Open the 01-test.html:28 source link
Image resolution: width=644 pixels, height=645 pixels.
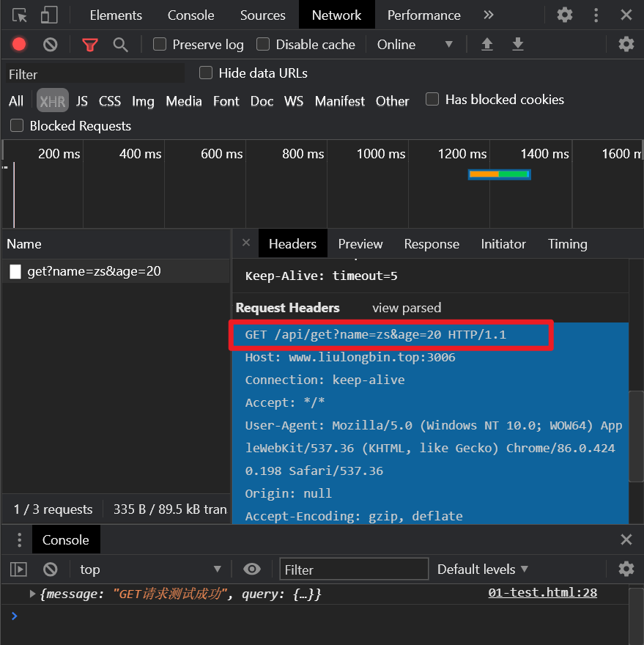pyautogui.click(x=542, y=593)
